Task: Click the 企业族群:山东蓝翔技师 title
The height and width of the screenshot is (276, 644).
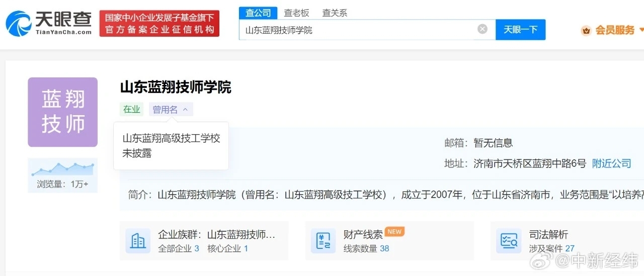Action: click(217, 234)
